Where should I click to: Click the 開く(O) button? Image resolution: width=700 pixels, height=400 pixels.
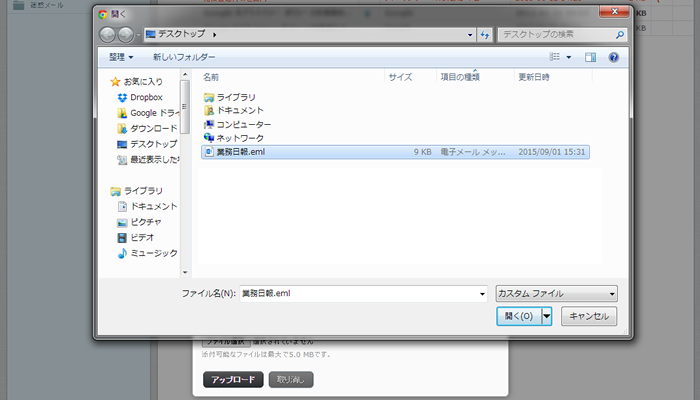tap(518, 316)
